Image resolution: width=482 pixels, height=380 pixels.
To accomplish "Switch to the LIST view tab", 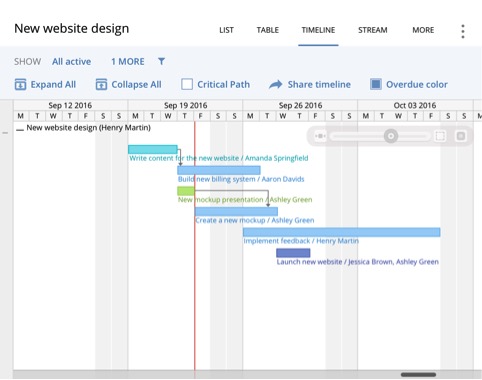I will (226, 30).
